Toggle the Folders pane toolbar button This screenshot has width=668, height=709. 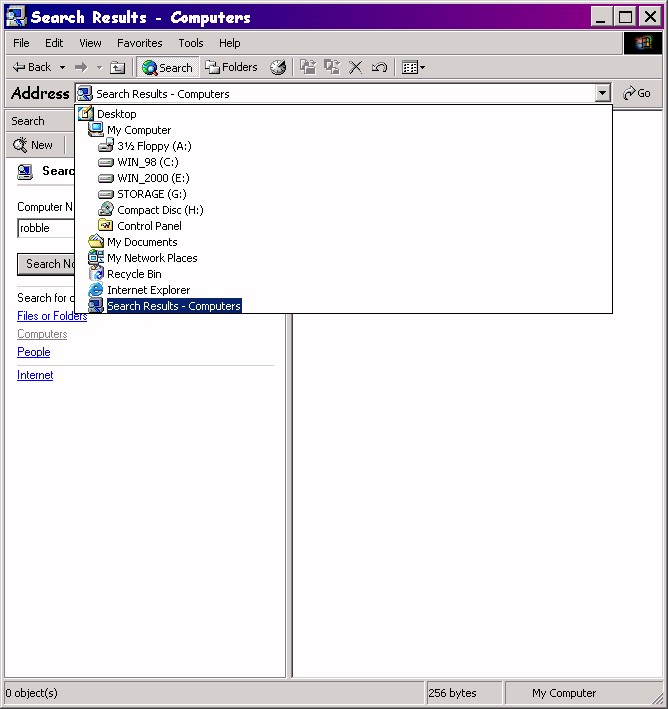pyautogui.click(x=231, y=67)
